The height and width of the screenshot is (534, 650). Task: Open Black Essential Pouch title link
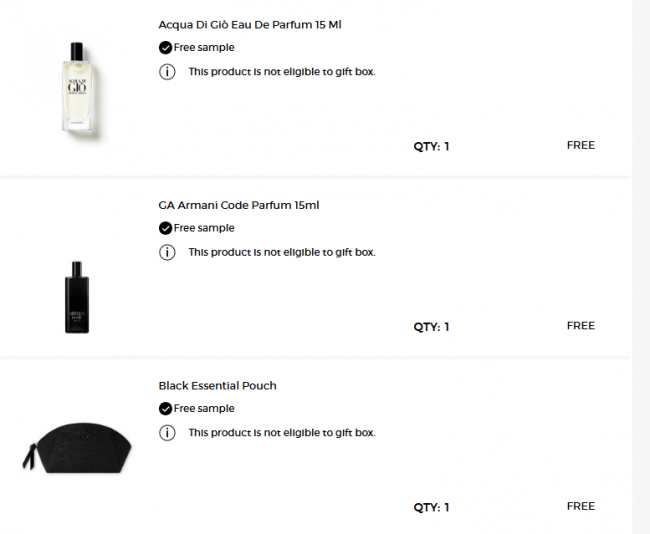click(x=217, y=385)
